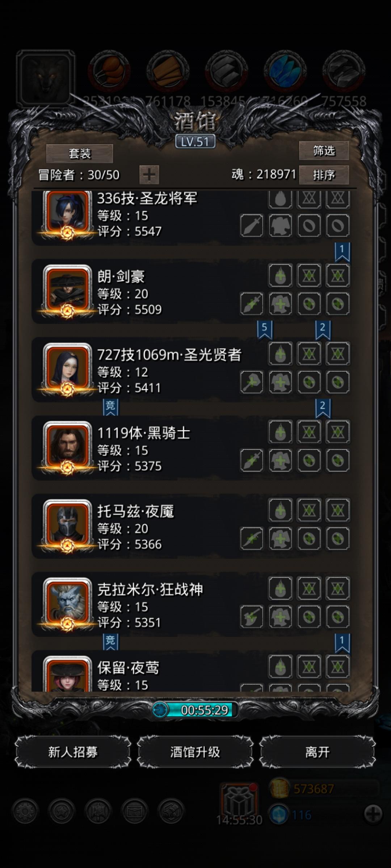Tap 离开 to leave tavern
The width and height of the screenshot is (391, 868).
pos(318,752)
